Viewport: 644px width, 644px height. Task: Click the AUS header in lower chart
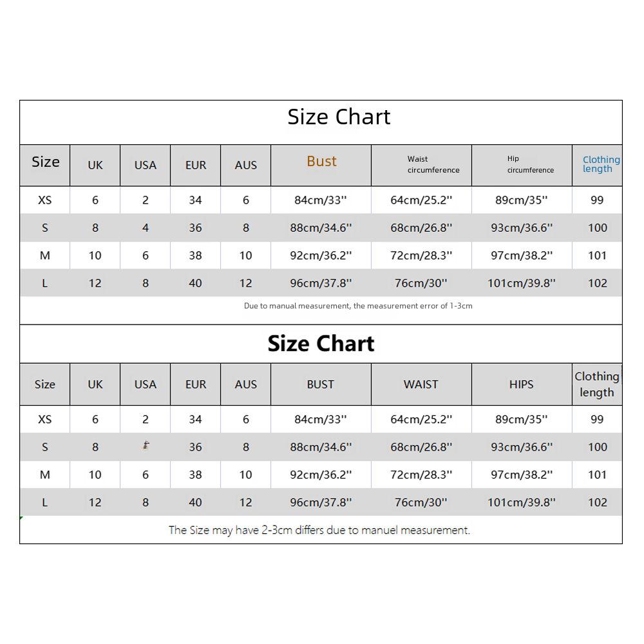[x=246, y=384]
